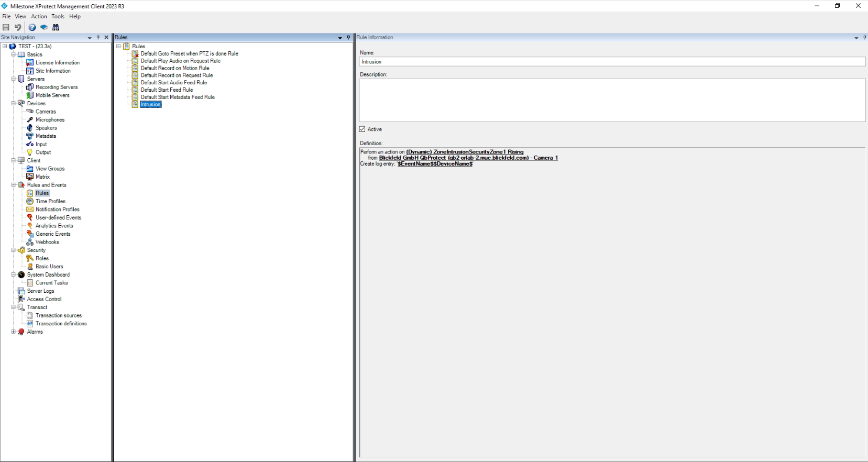
Task: Open the Site Navigation panel dropdown arrow
Action: (90, 38)
